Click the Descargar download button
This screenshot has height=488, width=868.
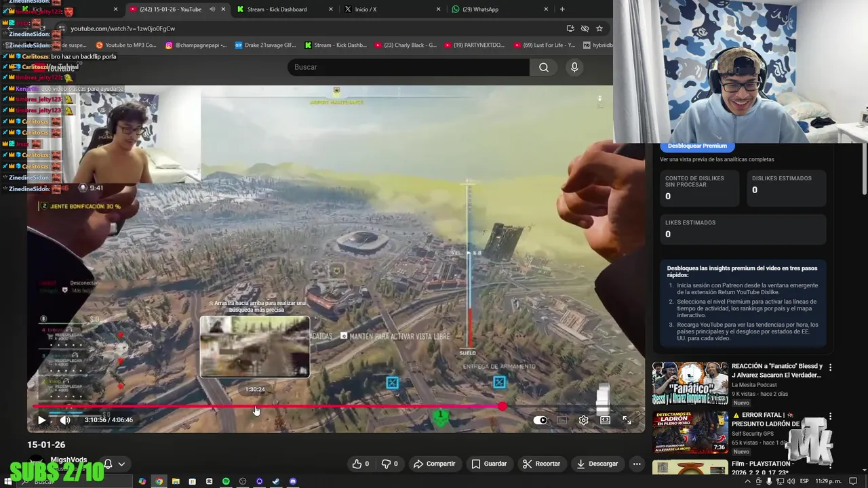pyautogui.click(x=597, y=464)
